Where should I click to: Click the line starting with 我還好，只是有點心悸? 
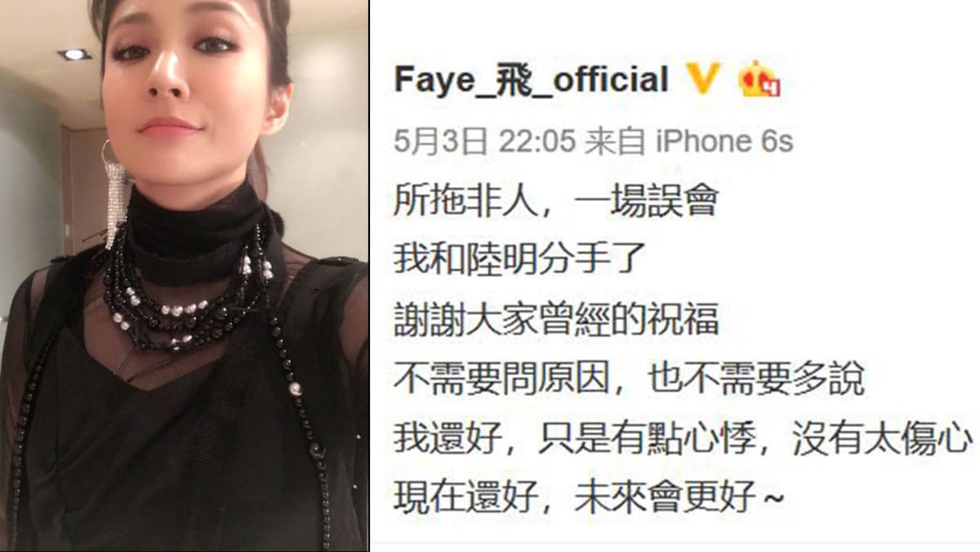pos(684,439)
